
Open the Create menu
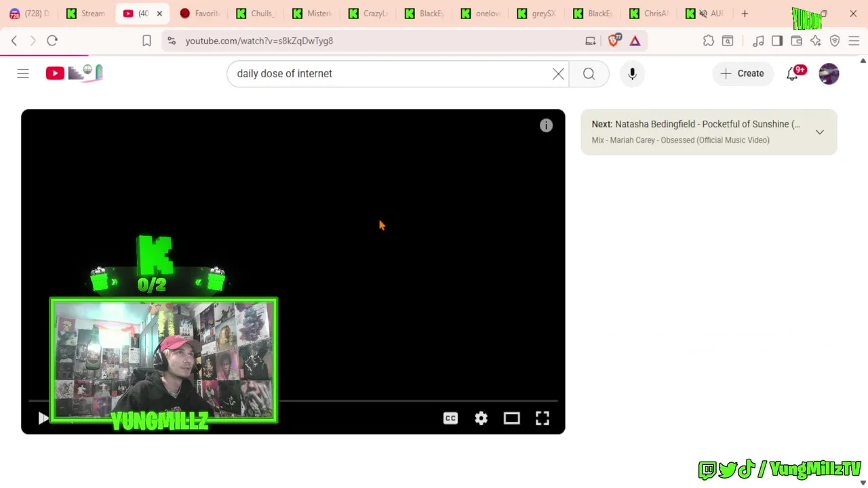pos(743,73)
